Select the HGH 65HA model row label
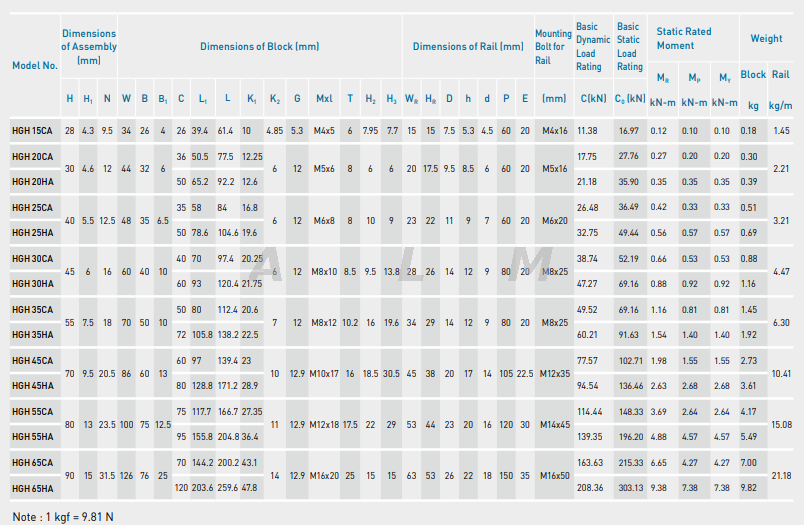 (x=32, y=488)
